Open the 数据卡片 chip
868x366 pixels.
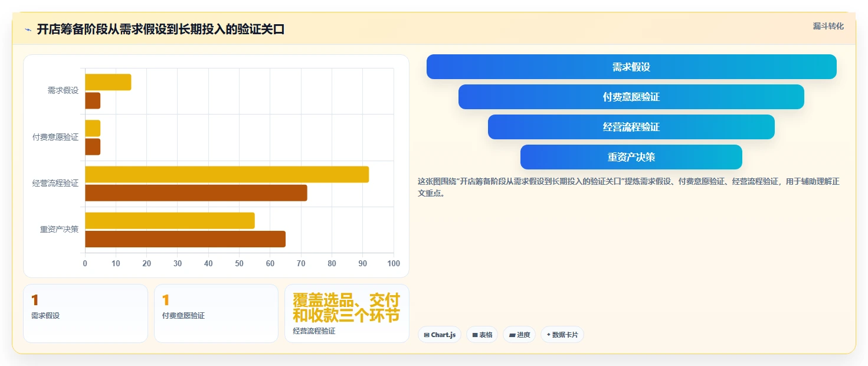click(x=562, y=335)
